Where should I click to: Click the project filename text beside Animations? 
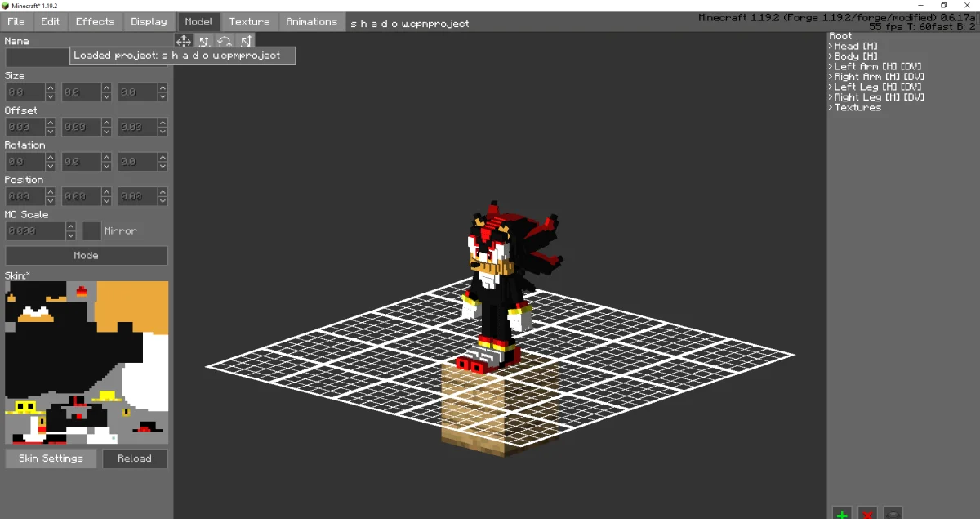coord(410,24)
